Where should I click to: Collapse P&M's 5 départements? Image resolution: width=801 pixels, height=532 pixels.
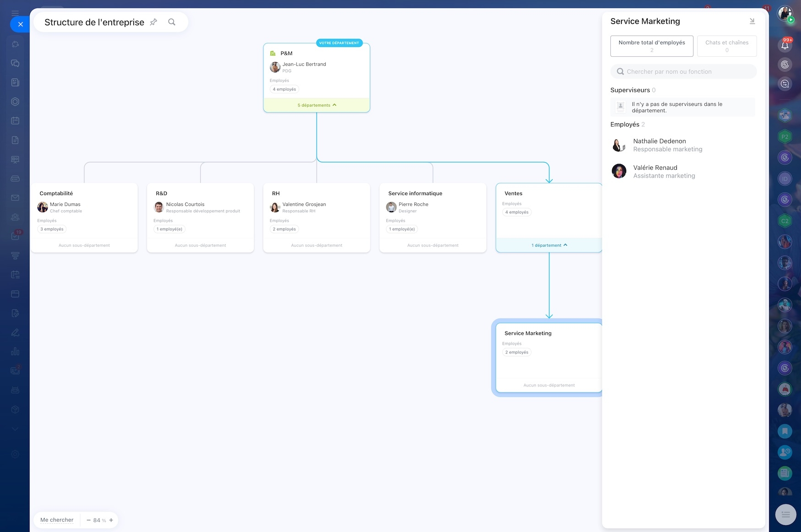[x=317, y=105]
